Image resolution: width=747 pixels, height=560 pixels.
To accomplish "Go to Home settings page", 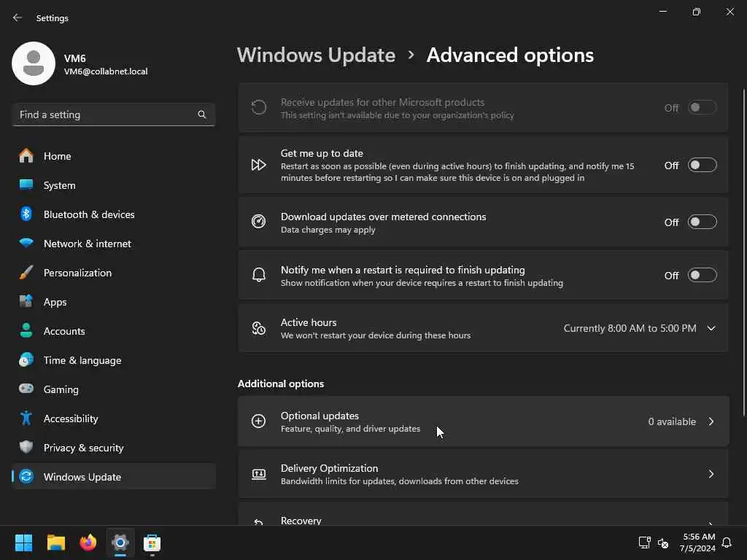I will point(114,156).
